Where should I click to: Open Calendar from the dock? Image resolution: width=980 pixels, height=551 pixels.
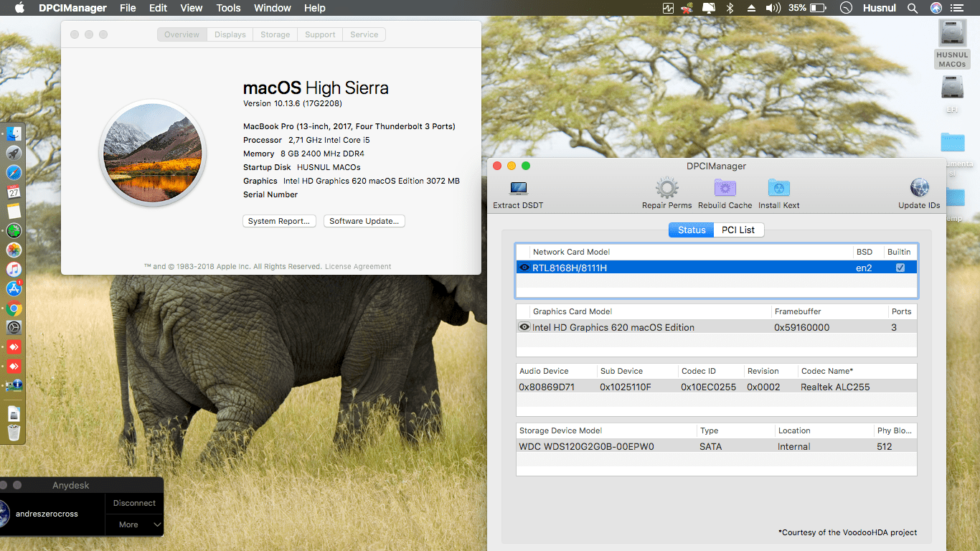(x=14, y=192)
